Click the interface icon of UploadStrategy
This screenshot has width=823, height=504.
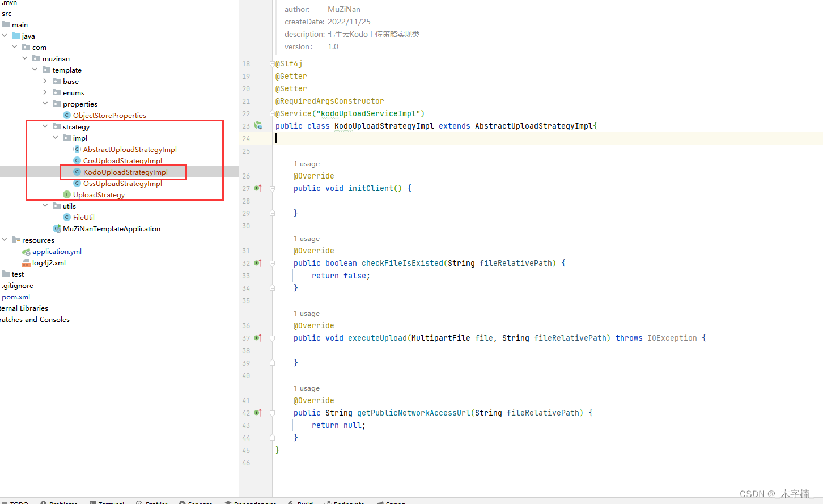coord(67,194)
